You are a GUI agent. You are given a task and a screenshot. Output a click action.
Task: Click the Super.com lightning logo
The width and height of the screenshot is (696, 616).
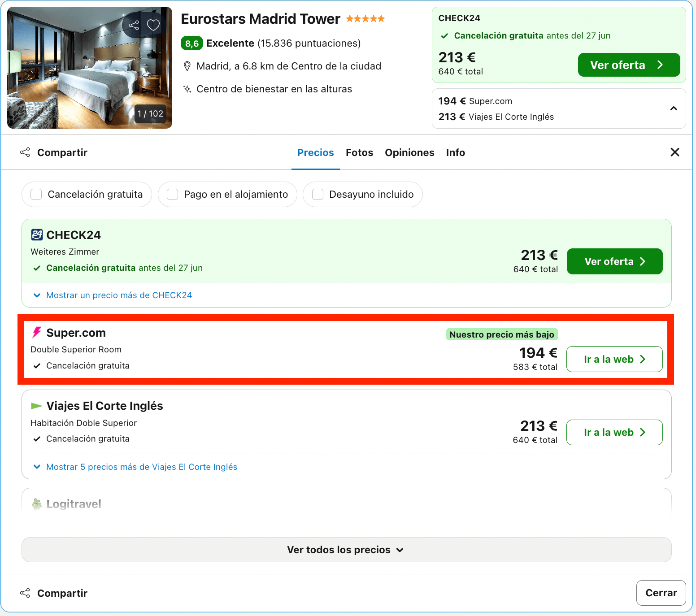pyautogui.click(x=37, y=333)
